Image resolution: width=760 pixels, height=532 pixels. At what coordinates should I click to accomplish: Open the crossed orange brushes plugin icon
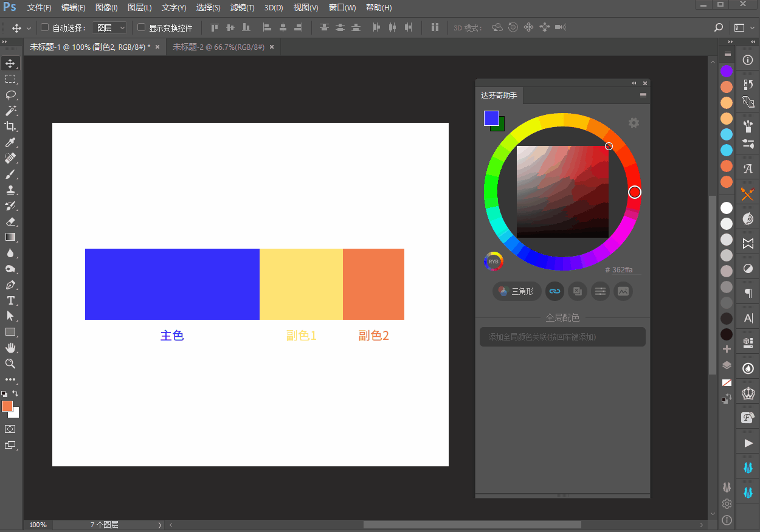[748, 195]
